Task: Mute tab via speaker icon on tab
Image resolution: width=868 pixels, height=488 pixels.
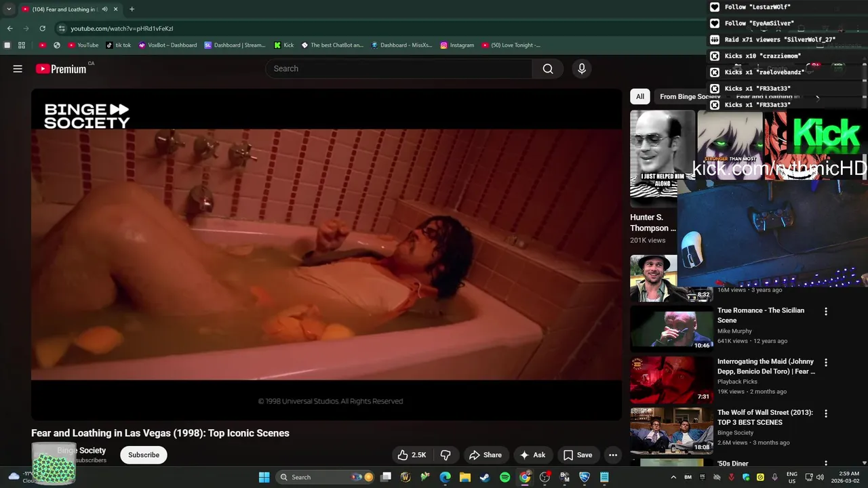Action: pos(104,9)
